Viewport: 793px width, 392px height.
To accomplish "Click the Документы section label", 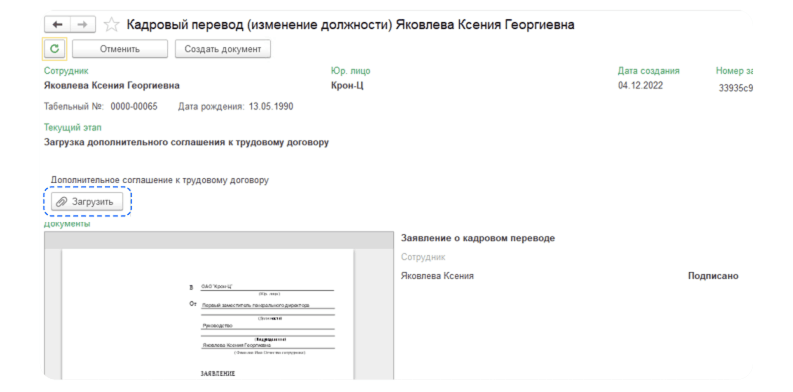I will click(x=67, y=224).
